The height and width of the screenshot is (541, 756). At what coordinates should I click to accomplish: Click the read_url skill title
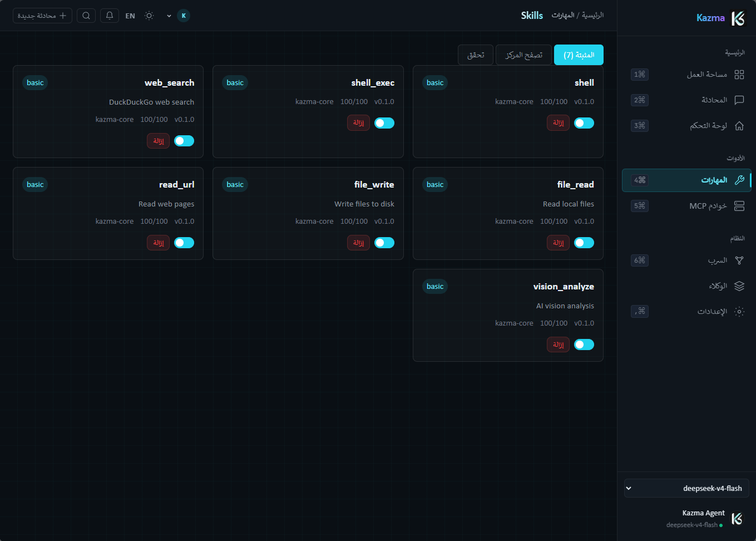177,185
